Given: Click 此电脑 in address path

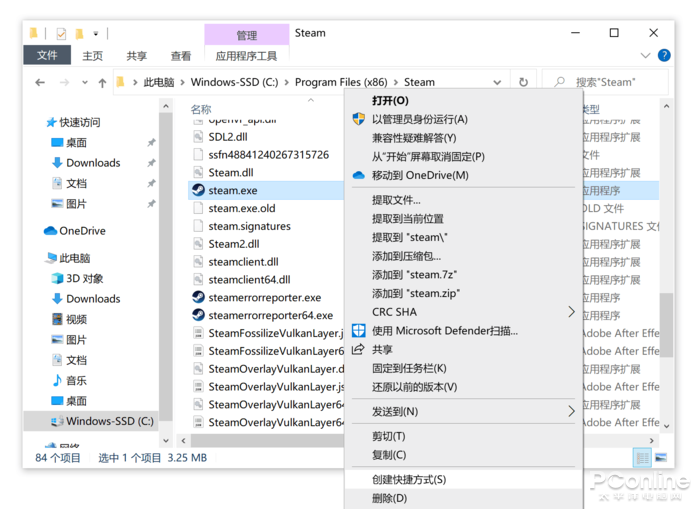Looking at the screenshot, I should 159,82.
